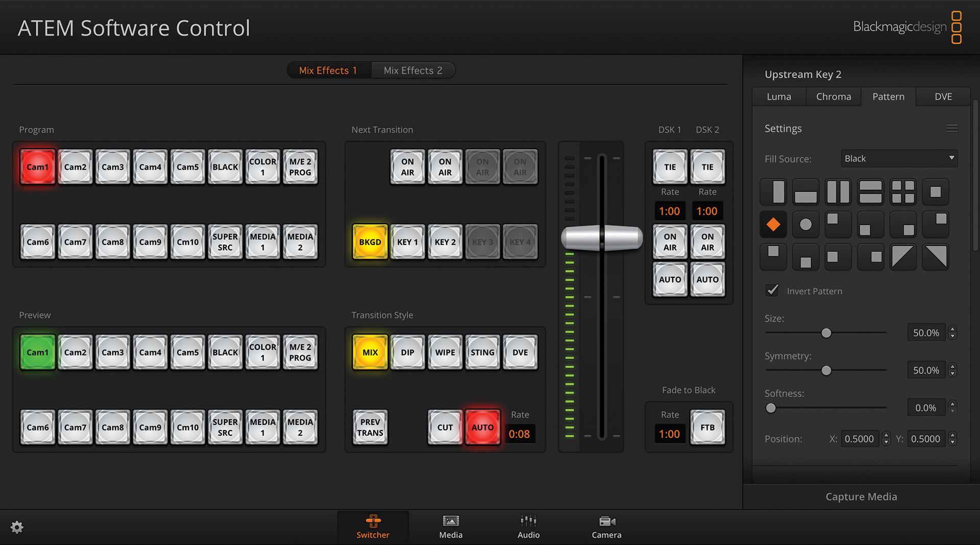The height and width of the screenshot is (545, 980).
Task: Select the top-left box pattern icon
Action: click(x=838, y=224)
